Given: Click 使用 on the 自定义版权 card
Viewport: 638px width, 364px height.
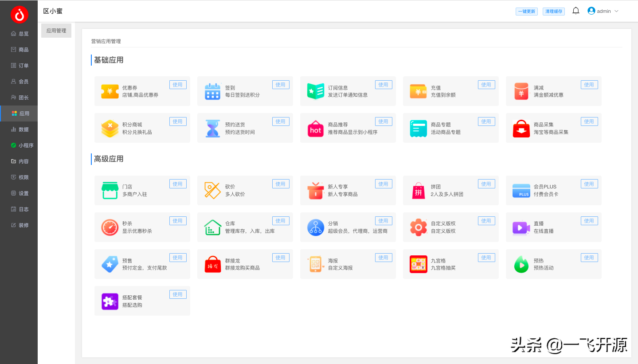Looking at the screenshot, I should [486, 221].
